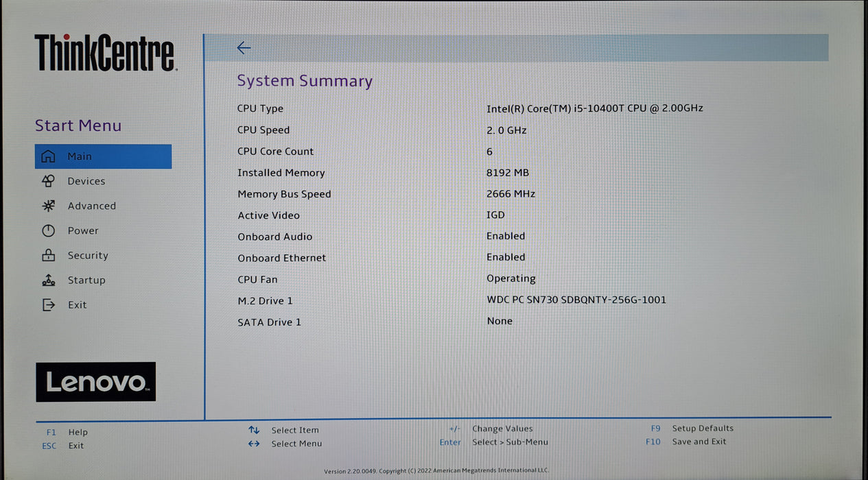Click the Power icon in Start Menu
868x480 pixels.
pyautogui.click(x=48, y=230)
